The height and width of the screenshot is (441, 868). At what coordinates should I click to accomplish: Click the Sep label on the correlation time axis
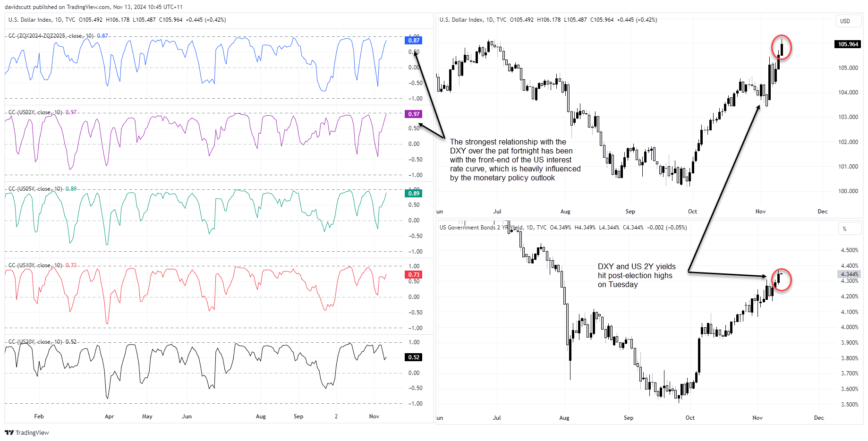[x=298, y=416]
